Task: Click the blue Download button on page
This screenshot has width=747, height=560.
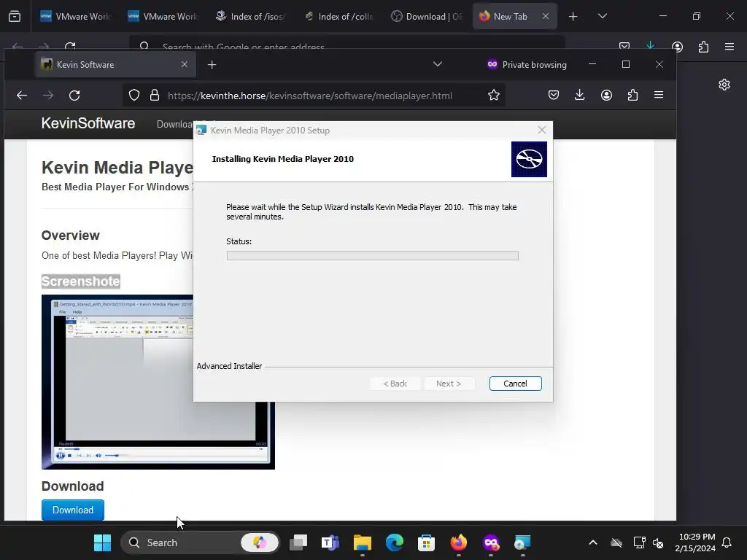Action: coord(73,510)
